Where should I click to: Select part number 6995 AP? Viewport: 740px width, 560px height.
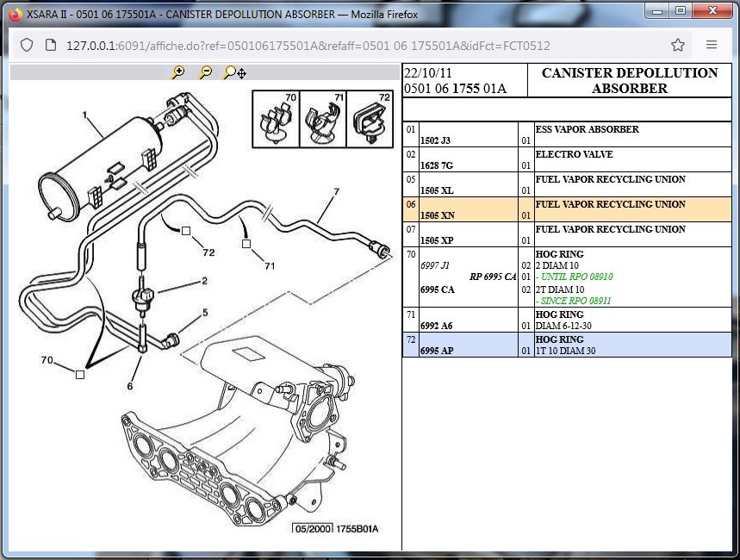coord(437,351)
